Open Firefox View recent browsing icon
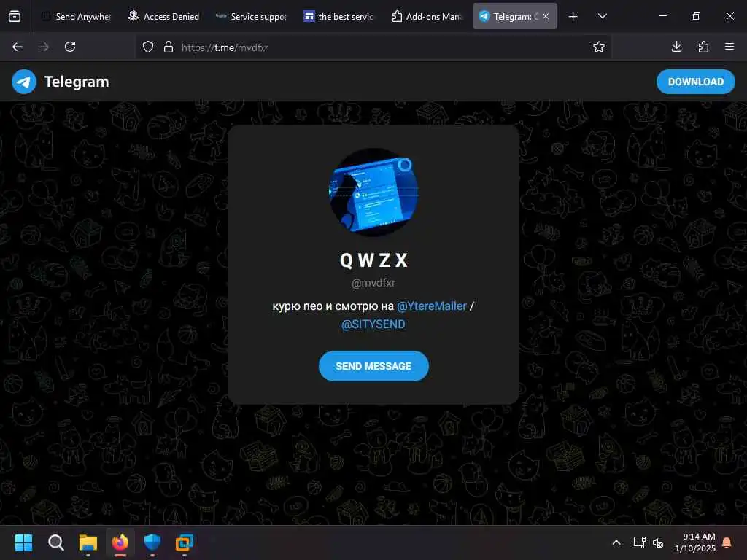This screenshot has width=747, height=560. 15,16
